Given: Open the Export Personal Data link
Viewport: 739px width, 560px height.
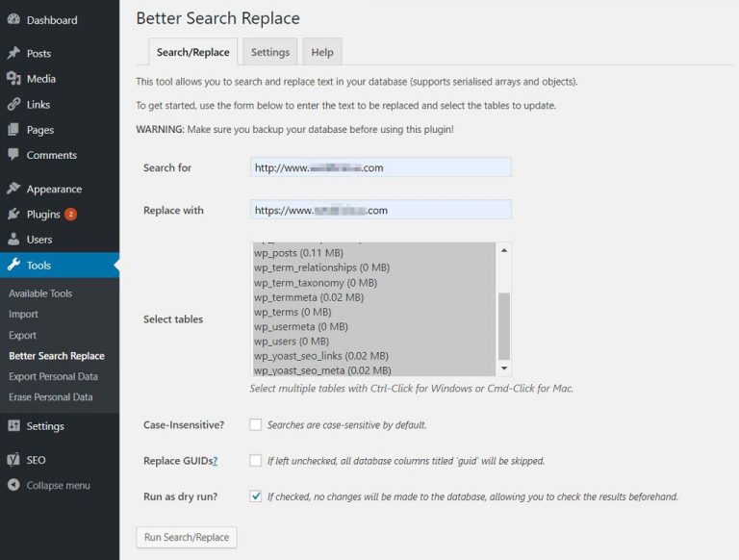Looking at the screenshot, I should tap(53, 376).
